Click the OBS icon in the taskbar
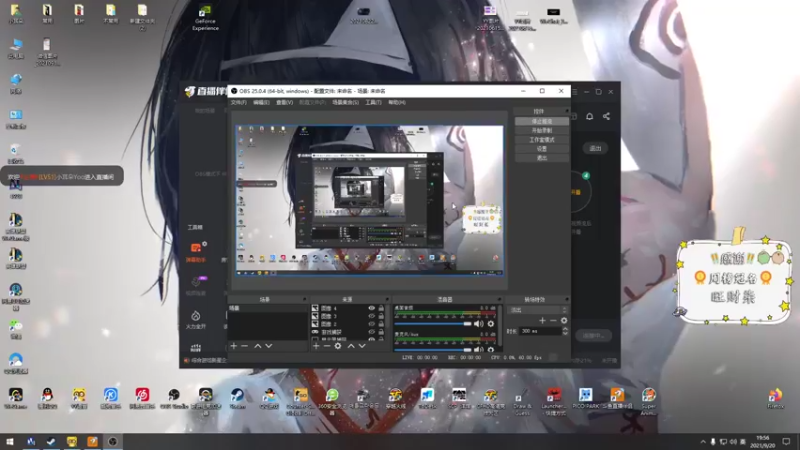 pyautogui.click(x=113, y=441)
